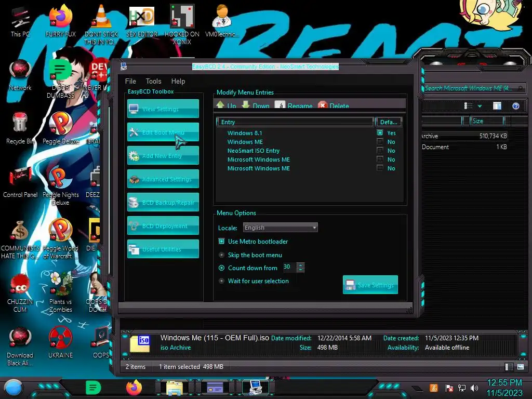
Task: Open This PC desktop icon
Action: click(20, 21)
